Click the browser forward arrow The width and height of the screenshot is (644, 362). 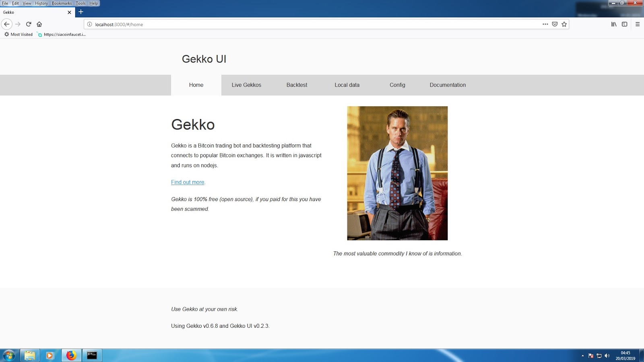click(18, 24)
